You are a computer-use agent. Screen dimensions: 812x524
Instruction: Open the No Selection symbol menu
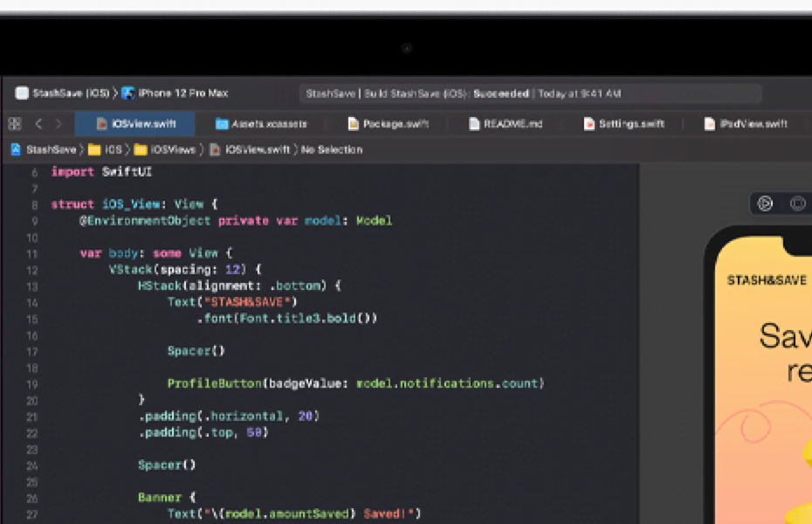click(332, 149)
